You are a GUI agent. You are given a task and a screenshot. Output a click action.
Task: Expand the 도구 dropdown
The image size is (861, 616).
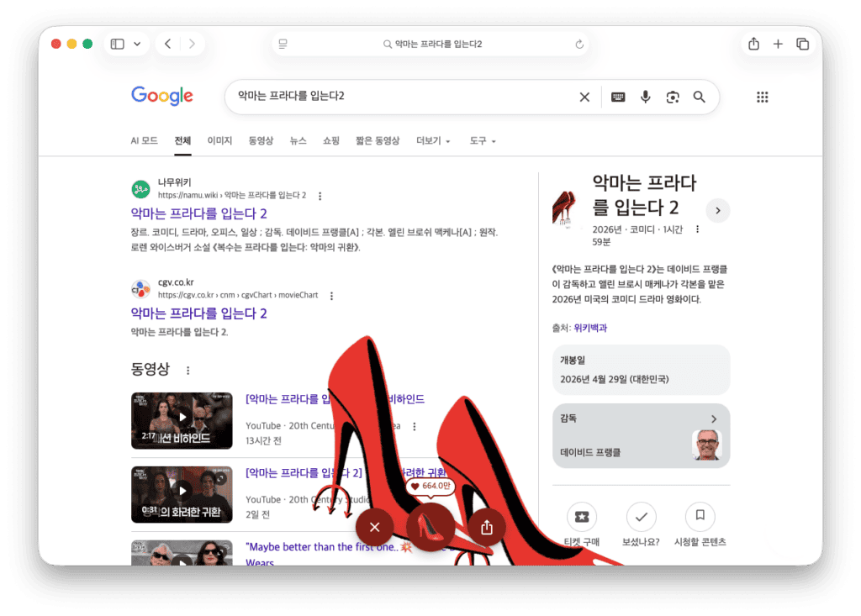coord(483,140)
